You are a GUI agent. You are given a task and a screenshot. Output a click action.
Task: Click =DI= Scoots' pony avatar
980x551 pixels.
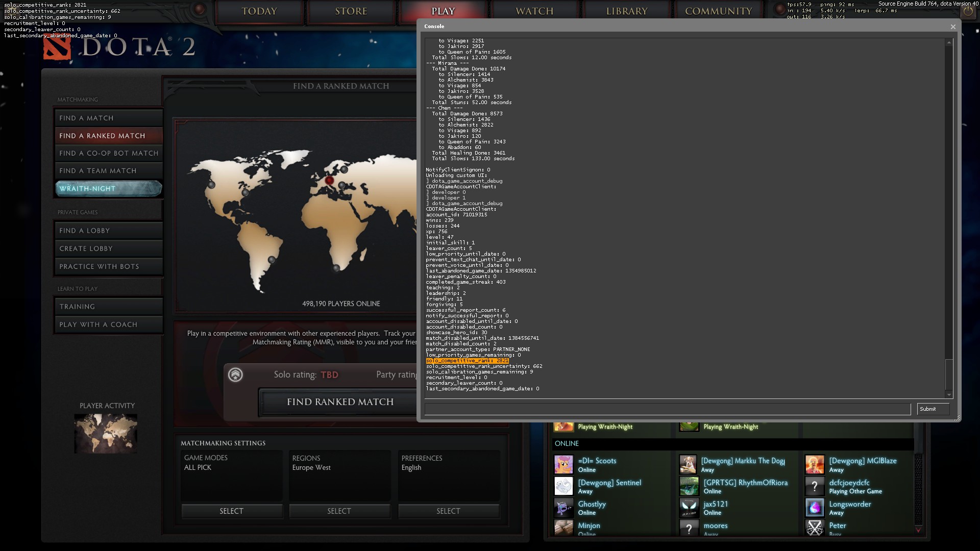pos(563,465)
